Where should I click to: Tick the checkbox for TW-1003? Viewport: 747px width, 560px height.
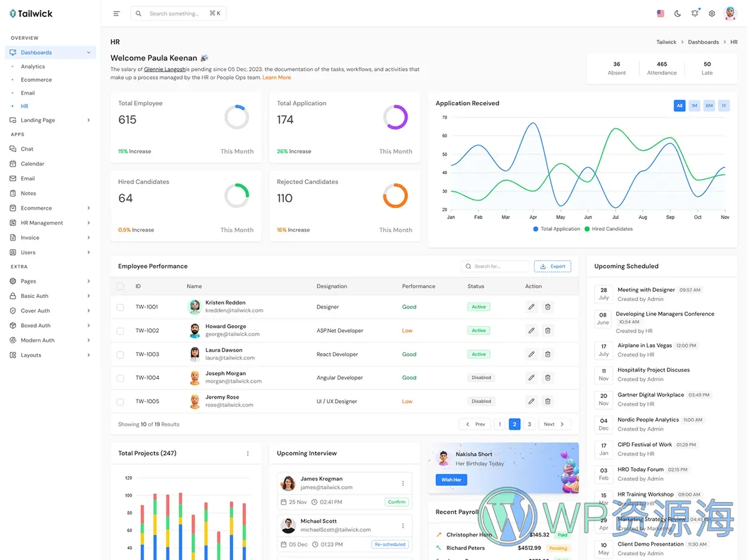120,354
